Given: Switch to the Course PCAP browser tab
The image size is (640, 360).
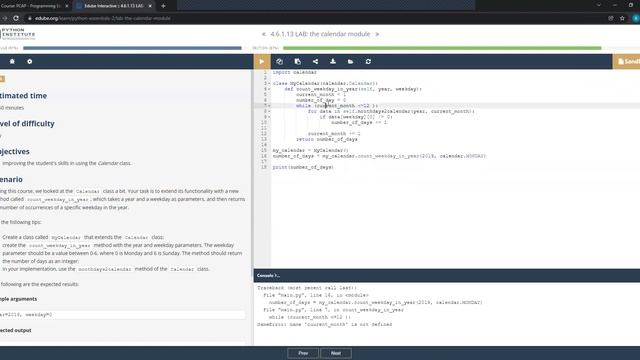Looking at the screenshot, I should click(x=31, y=6).
